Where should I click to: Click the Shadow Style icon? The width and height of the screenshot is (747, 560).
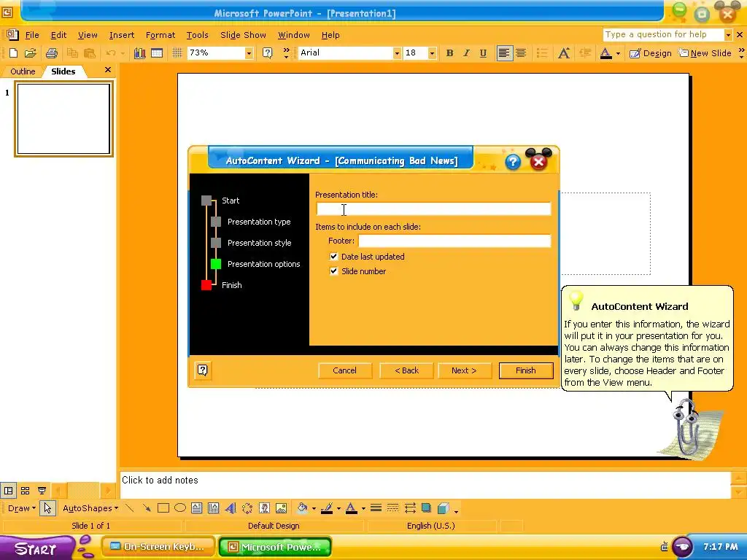[426, 508]
